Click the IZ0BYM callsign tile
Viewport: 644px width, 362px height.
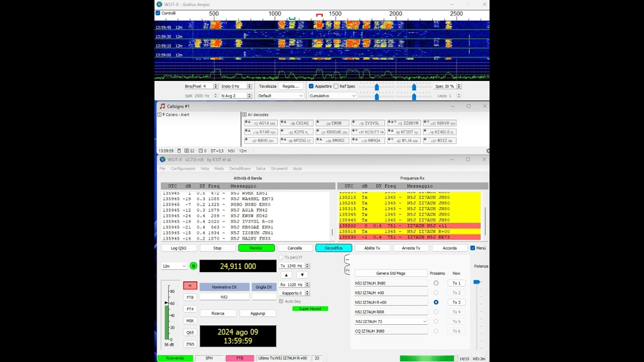pyautogui.click(x=404, y=123)
